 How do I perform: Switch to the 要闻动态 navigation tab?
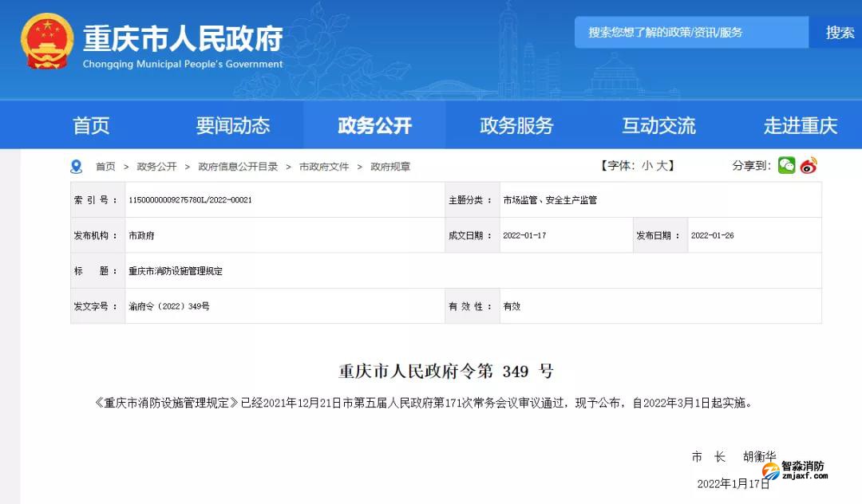232,124
